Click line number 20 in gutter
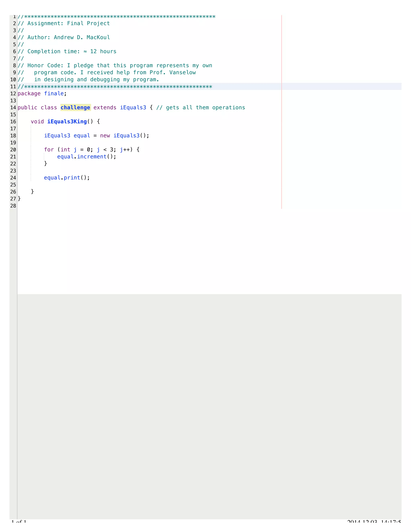Screen dimensions: 411x532 tap(13, 150)
